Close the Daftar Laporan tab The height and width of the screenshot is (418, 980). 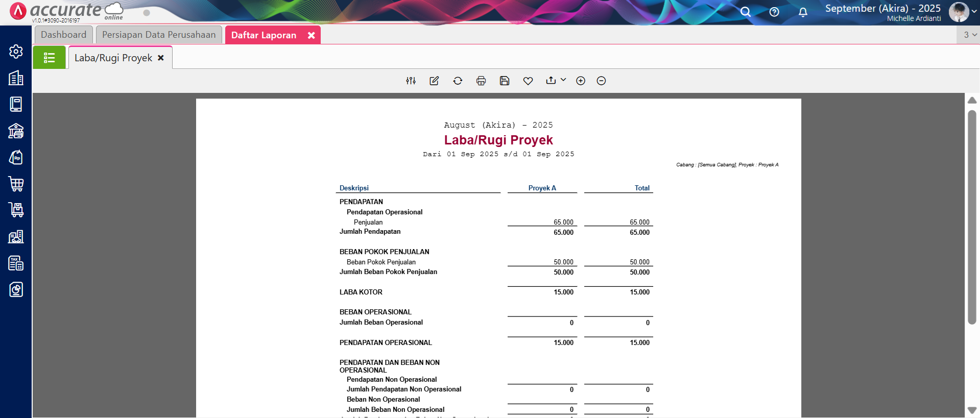point(311,35)
